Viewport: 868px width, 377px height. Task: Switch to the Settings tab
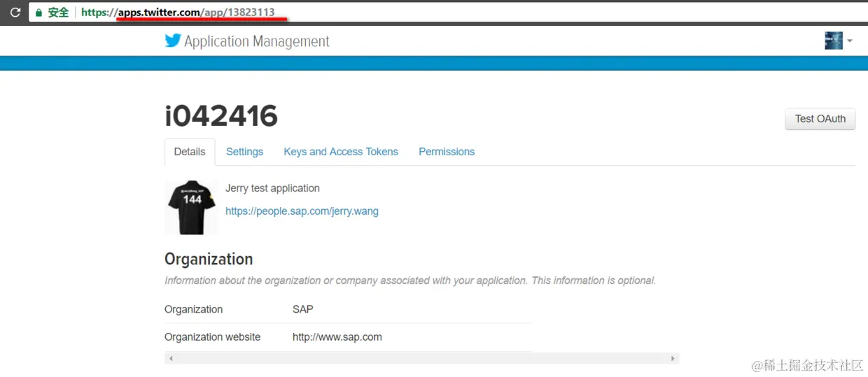click(x=244, y=152)
